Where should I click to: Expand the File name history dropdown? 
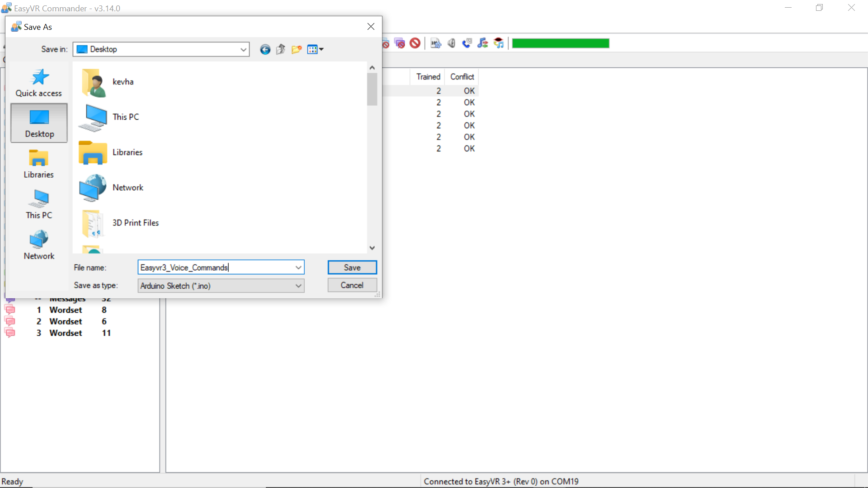[298, 267]
